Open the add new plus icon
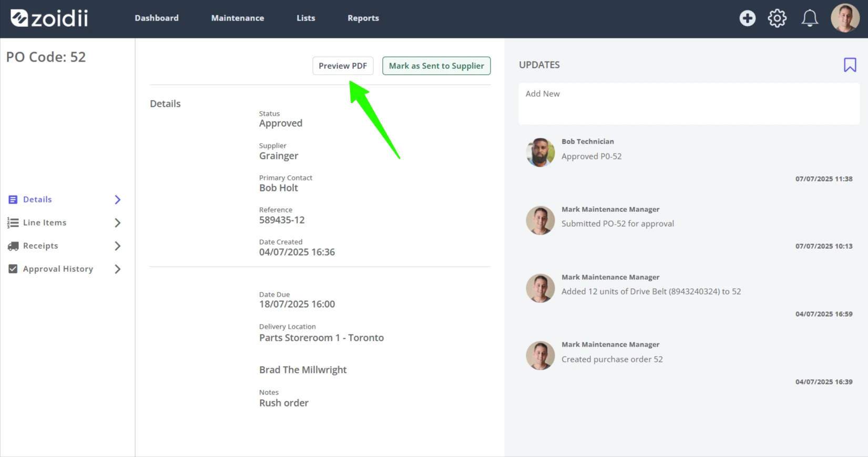The image size is (868, 457). (x=747, y=18)
